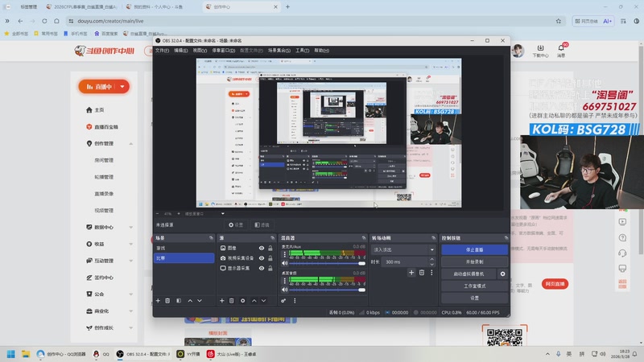This screenshot has height=362, width=644.
Task: Click the 停止直播 button
Action: pyautogui.click(x=474, y=249)
